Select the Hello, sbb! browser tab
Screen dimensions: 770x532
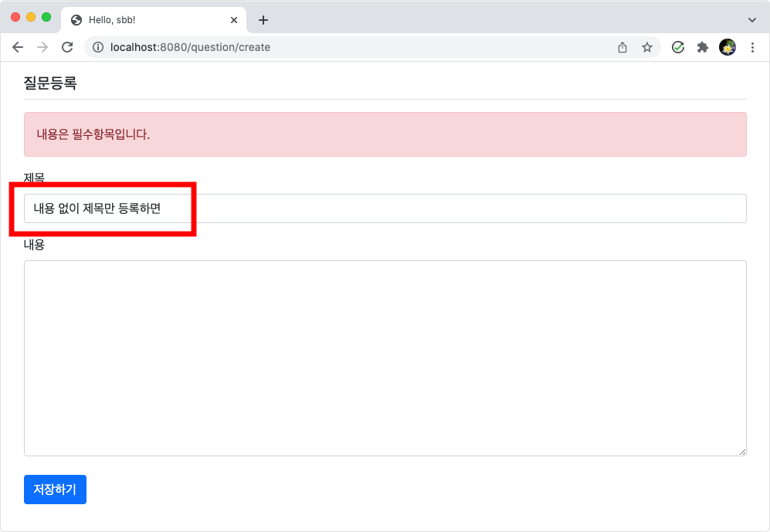[154, 20]
